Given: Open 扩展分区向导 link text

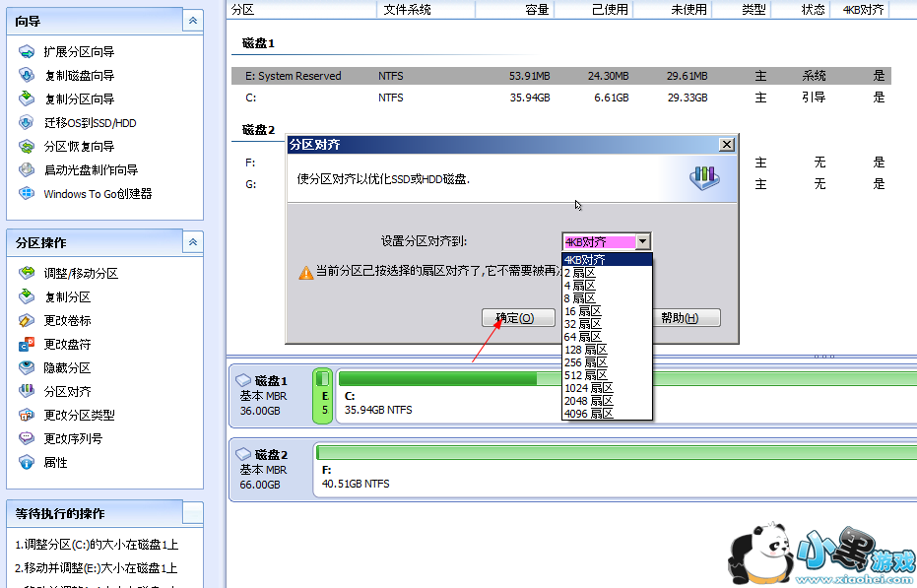Looking at the screenshot, I should (x=79, y=51).
